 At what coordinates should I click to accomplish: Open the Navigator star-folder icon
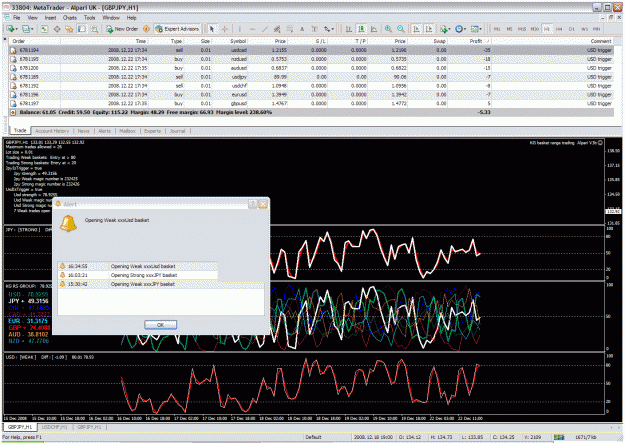point(69,29)
